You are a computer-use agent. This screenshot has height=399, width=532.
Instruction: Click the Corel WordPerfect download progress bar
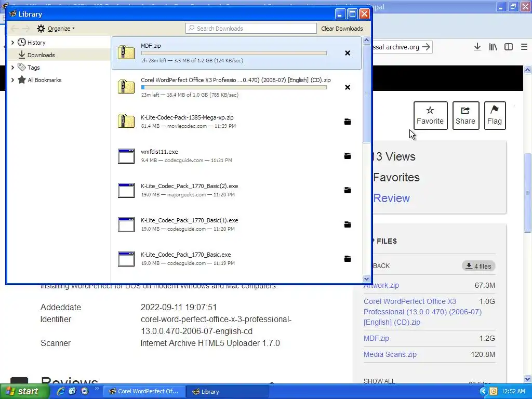pos(234,87)
